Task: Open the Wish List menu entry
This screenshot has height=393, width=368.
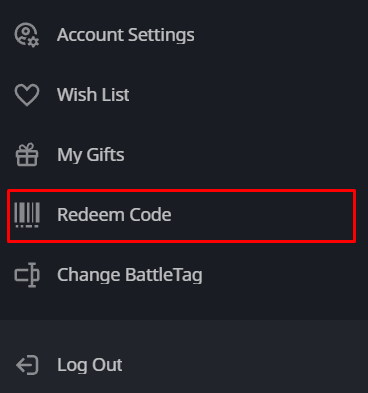Action: pyautogui.click(x=184, y=95)
